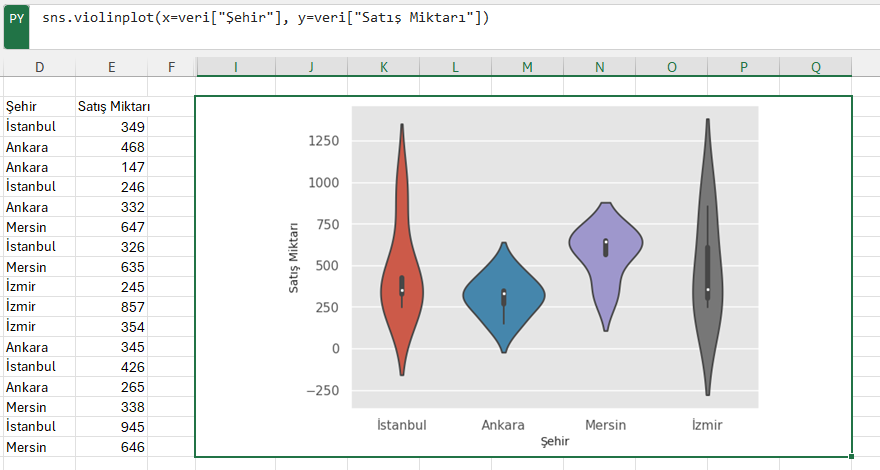Select column Q header
The image size is (880, 470).
[x=815, y=67]
